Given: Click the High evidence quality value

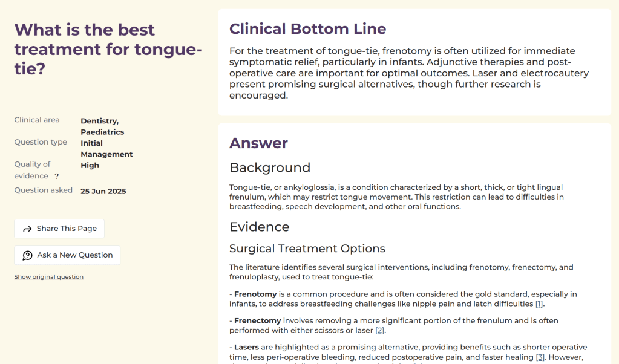Looking at the screenshot, I should [x=90, y=166].
